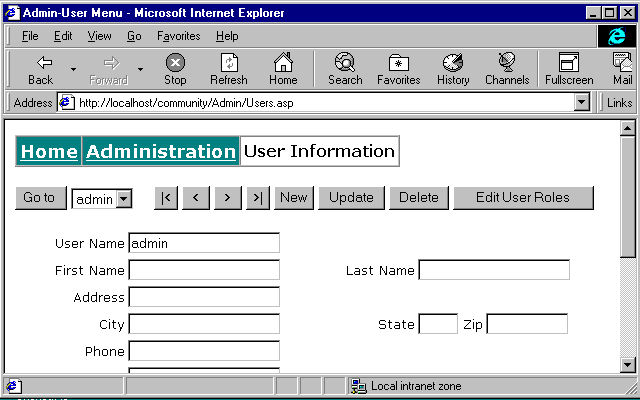Image resolution: width=640 pixels, height=400 pixels.
Task: Click the Last Name field
Action: pos(494,270)
